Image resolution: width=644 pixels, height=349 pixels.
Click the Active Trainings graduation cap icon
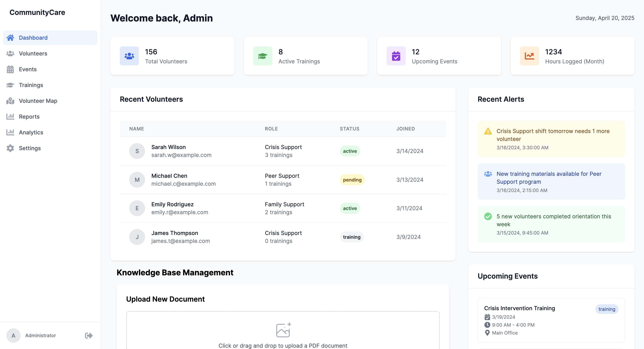262,56
